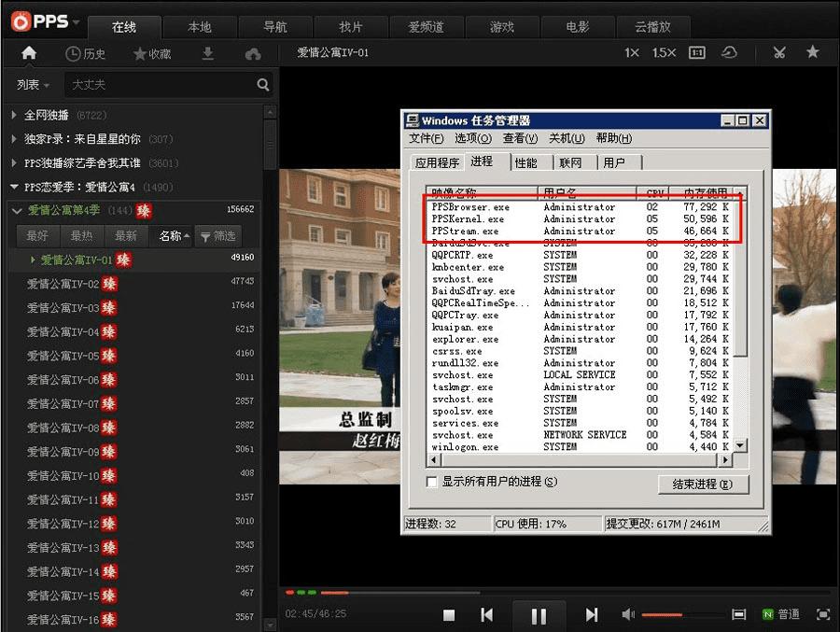Enter fullscreen with corner bracket icon

823,614
